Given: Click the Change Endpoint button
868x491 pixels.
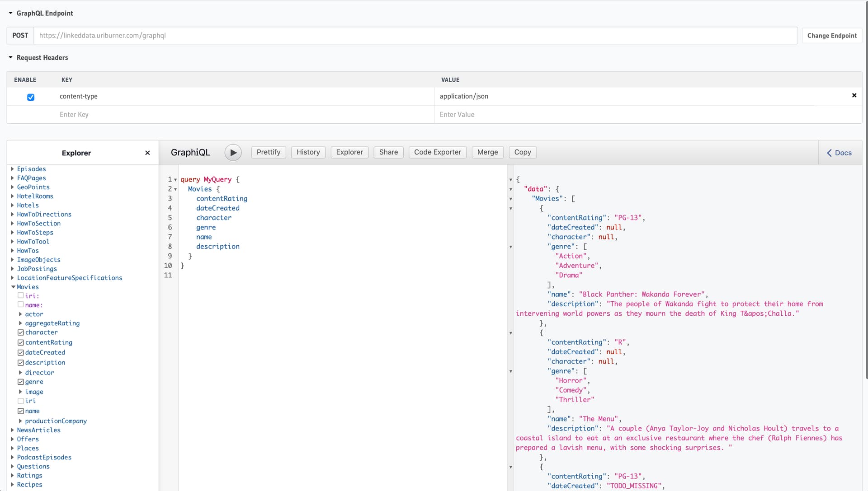Looking at the screenshot, I should click(x=832, y=36).
